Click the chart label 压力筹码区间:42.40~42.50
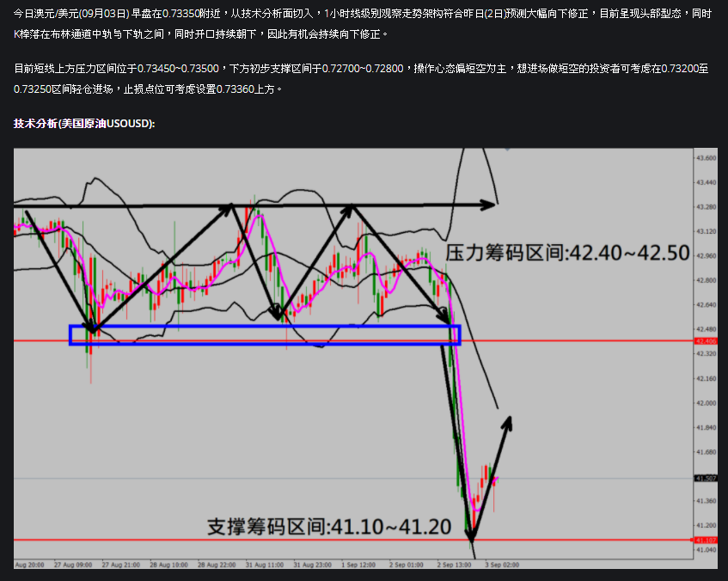728x581 pixels. pyautogui.click(x=567, y=254)
